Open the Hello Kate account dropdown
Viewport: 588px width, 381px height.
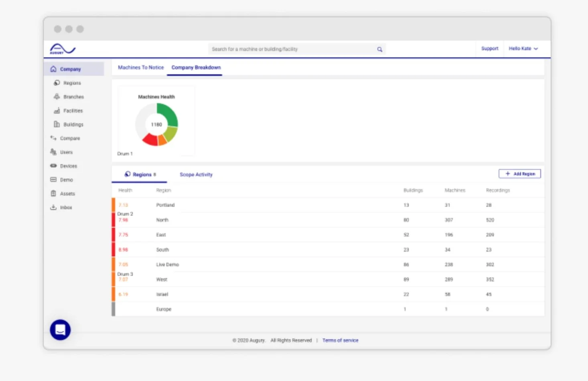click(x=523, y=49)
